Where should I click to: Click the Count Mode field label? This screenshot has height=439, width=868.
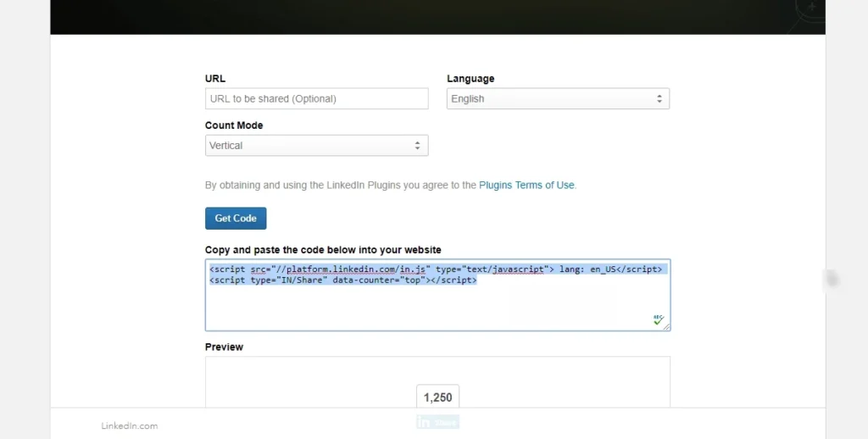234,125
